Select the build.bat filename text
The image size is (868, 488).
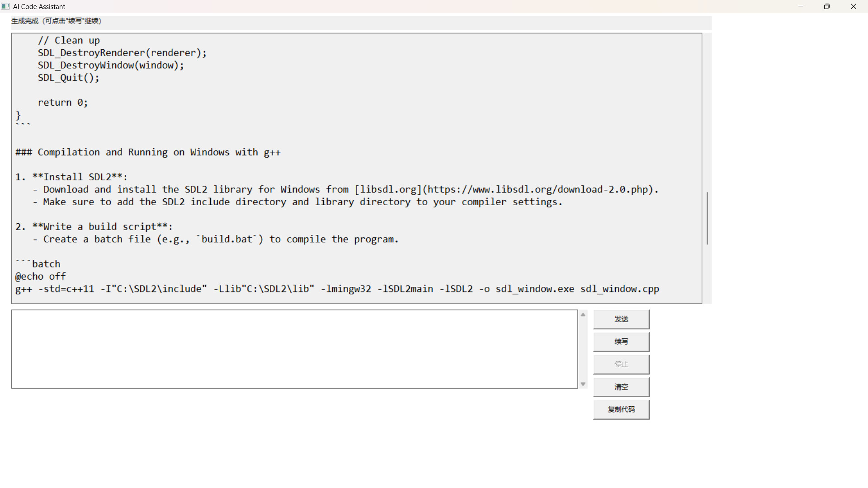pyautogui.click(x=227, y=239)
